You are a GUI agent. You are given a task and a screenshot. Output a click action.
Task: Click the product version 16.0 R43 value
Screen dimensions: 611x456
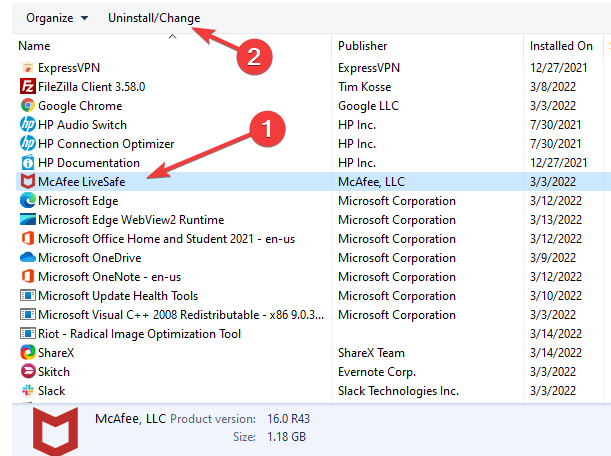288,419
